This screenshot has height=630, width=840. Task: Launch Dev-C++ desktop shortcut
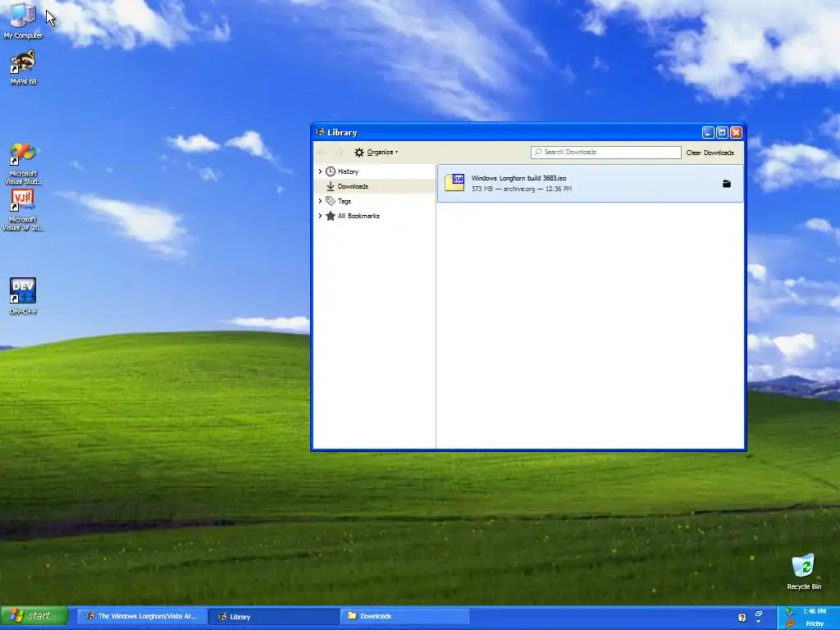click(22, 295)
